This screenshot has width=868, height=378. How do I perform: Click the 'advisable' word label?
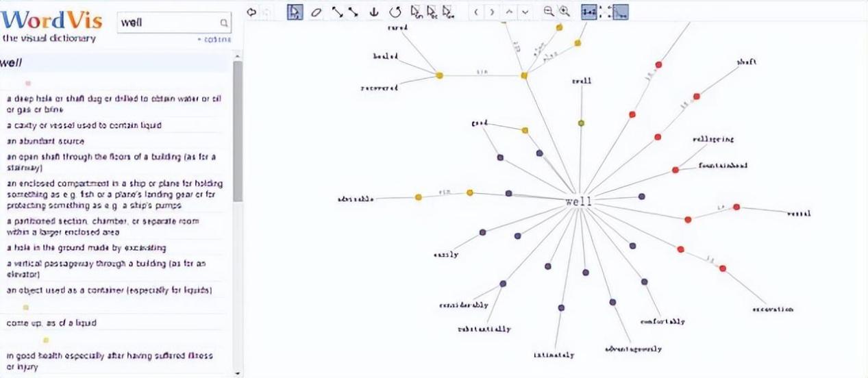point(356,199)
